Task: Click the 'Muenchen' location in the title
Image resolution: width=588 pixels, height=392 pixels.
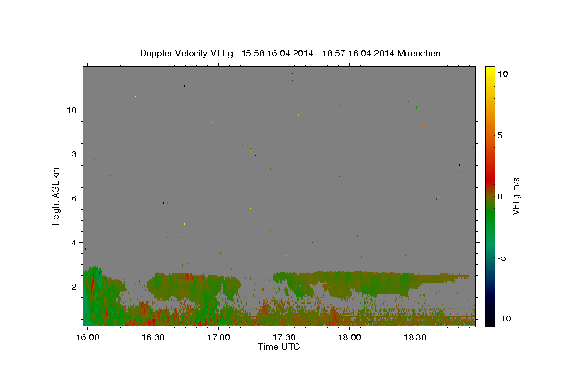Action: [419, 53]
